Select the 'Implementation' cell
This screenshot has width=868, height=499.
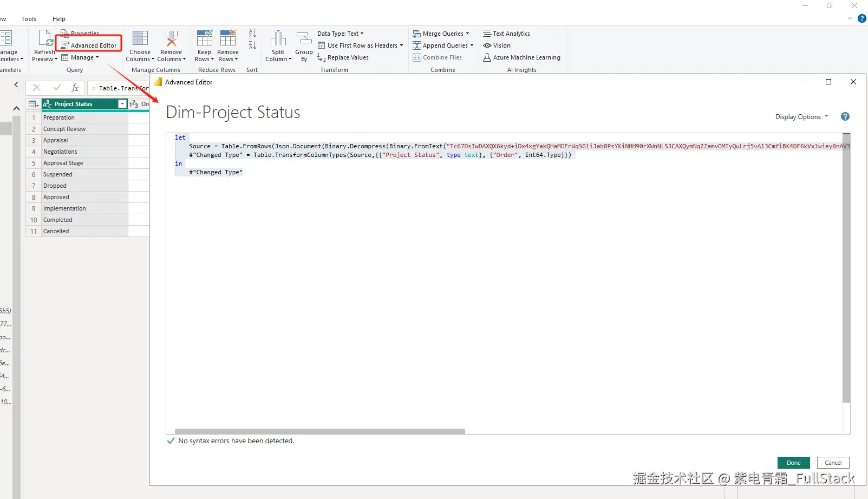pyautogui.click(x=84, y=208)
